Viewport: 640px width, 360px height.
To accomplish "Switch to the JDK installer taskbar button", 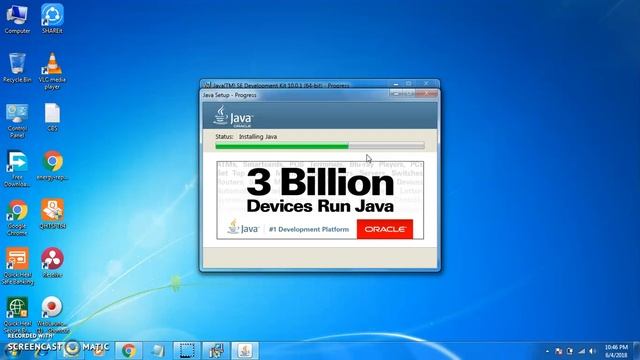I will pyautogui.click(x=216, y=350).
